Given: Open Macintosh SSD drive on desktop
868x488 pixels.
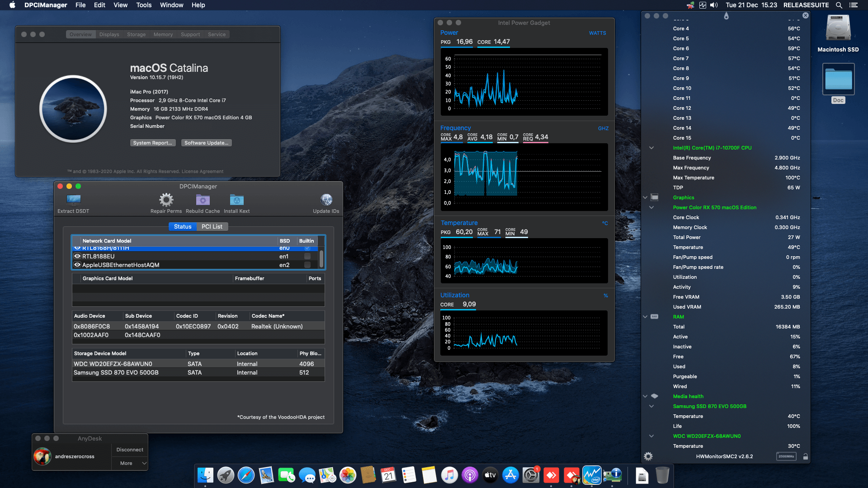Looking at the screenshot, I should tap(838, 28).
